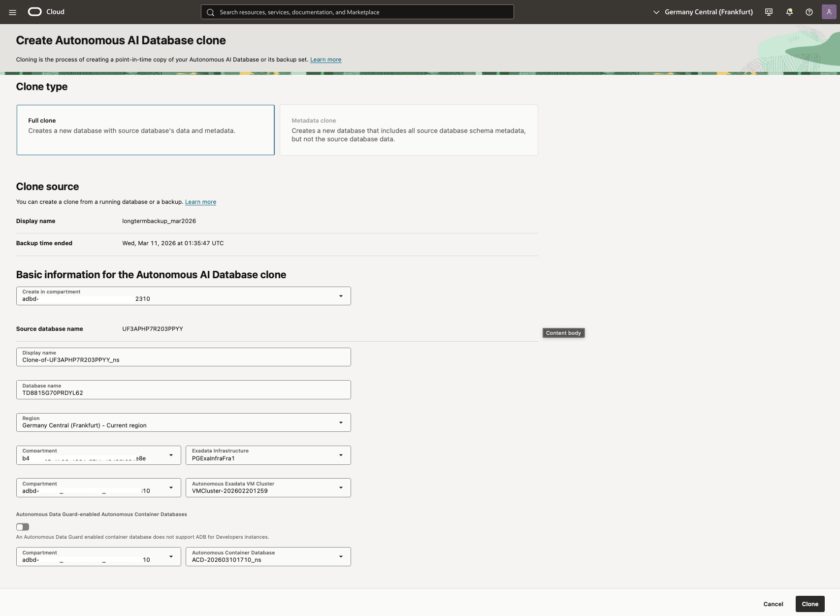Click the Oracle Cloud logo
The image size is (840, 616).
pos(46,12)
